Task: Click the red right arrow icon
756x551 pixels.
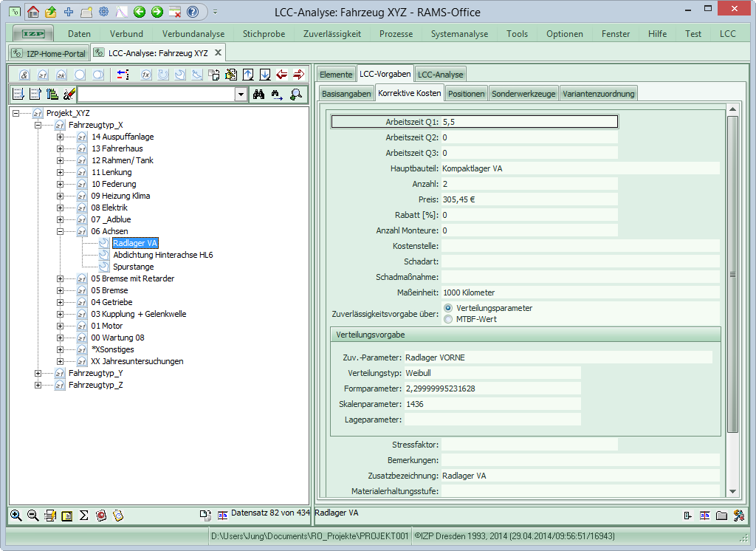Action: 298,75
